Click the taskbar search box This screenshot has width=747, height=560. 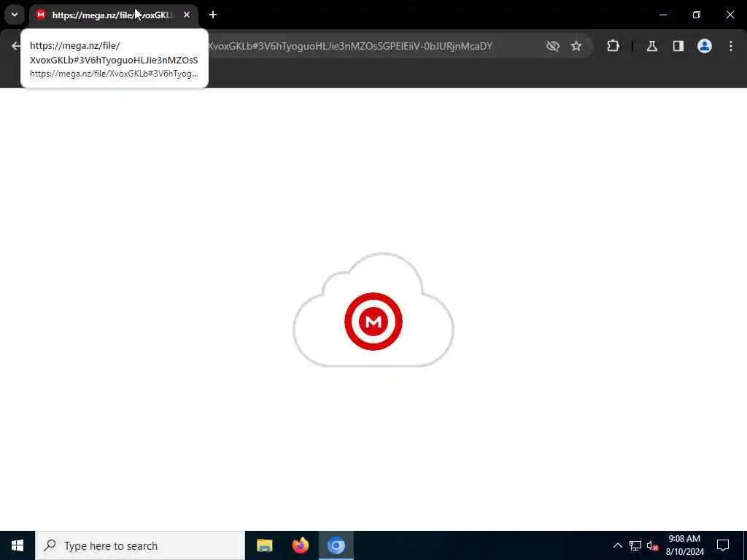pyautogui.click(x=140, y=545)
